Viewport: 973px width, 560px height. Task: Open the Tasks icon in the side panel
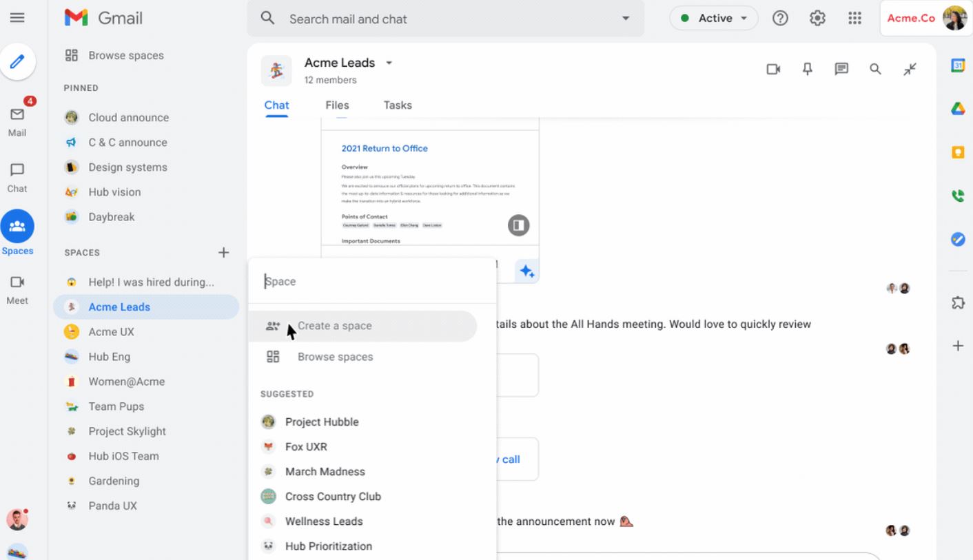(x=958, y=239)
